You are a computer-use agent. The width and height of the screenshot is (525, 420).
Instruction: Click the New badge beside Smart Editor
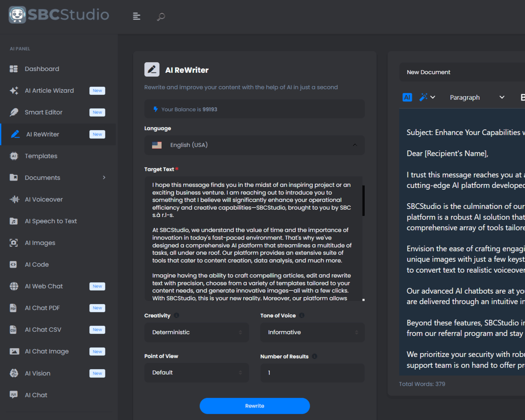(97, 112)
